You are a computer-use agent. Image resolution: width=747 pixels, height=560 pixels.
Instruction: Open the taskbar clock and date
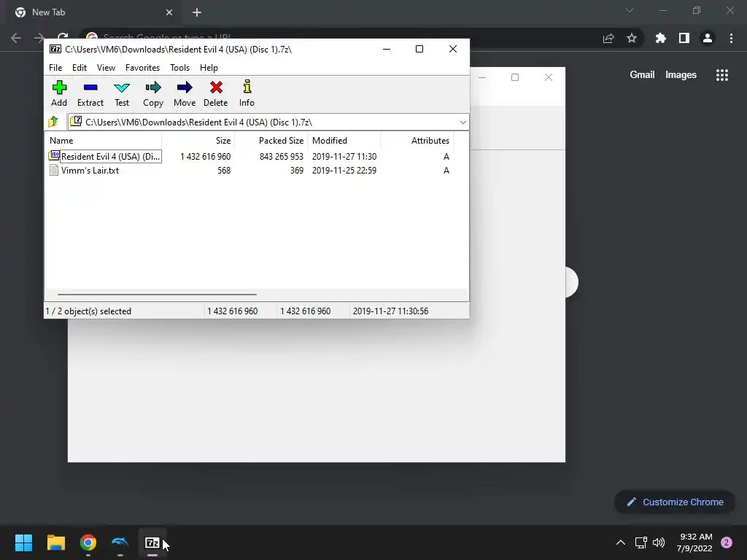694,542
